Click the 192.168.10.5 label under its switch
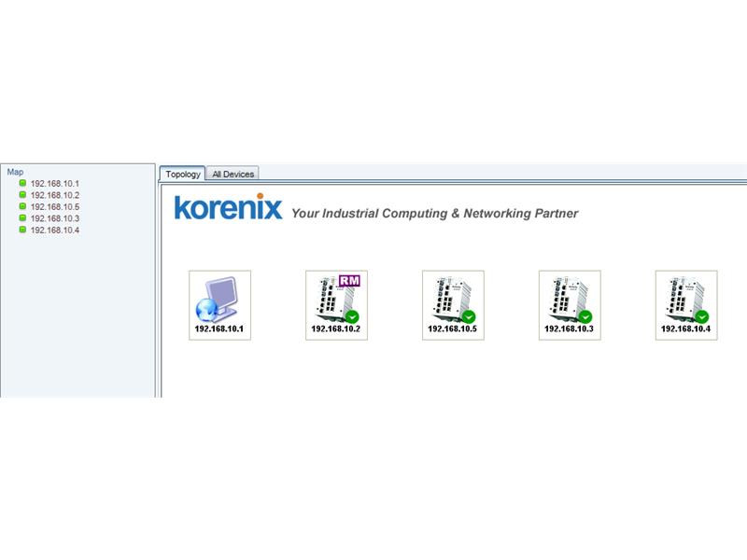This screenshot has height=560, width=747. point(453,329)
